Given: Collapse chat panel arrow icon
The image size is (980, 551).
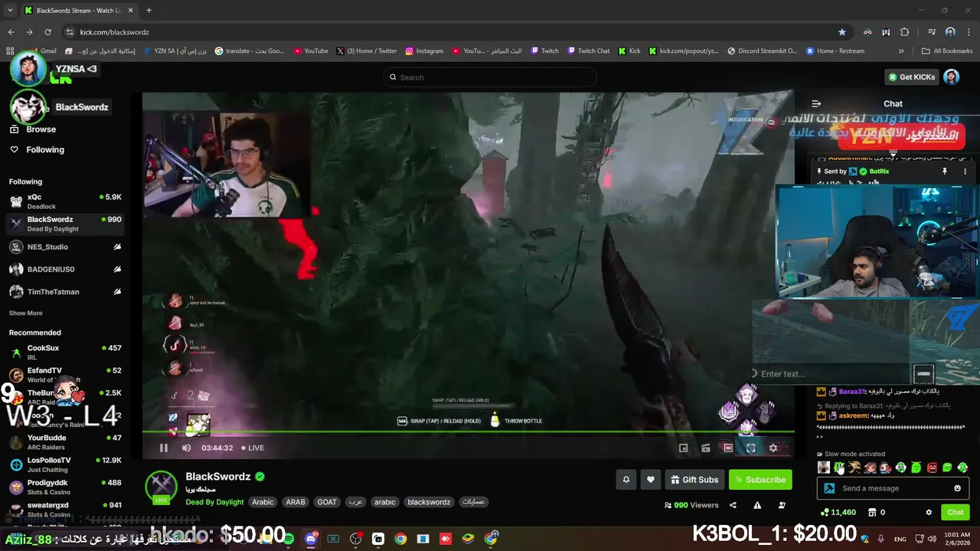Looking at the screenshot, I should coord(816,103).
